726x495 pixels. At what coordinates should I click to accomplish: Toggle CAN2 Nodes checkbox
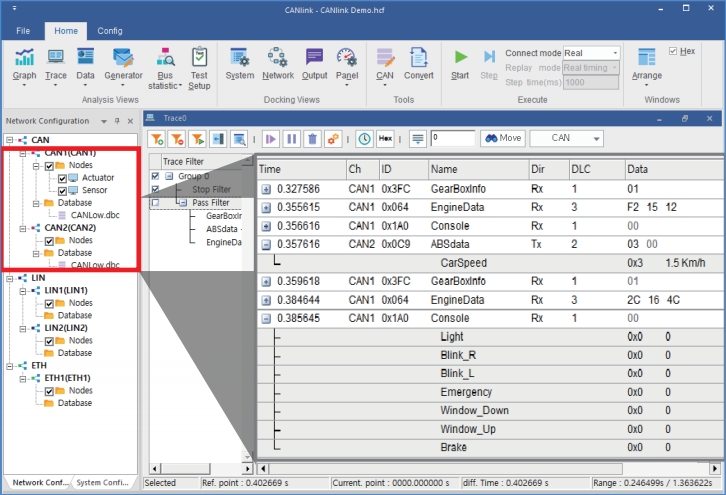(x=50, y=241)
